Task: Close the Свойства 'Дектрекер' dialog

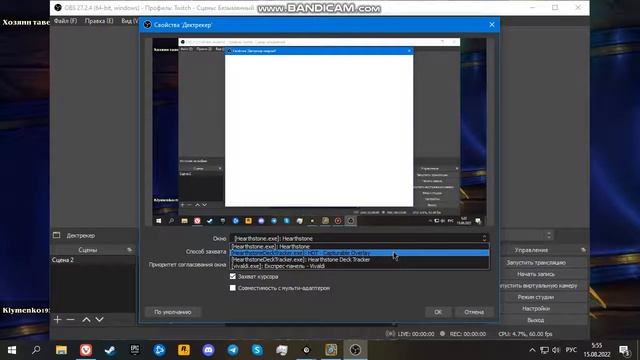Action: coord(492,24)
